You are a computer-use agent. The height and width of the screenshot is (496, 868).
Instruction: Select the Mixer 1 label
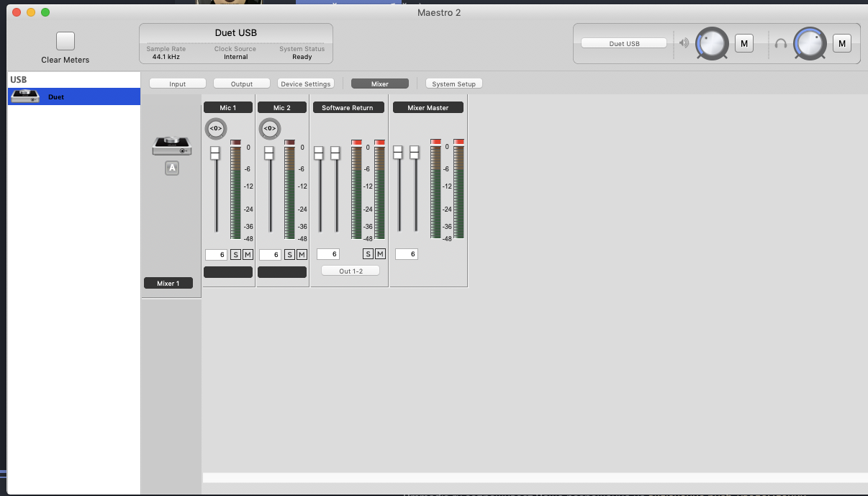point(168,283)
